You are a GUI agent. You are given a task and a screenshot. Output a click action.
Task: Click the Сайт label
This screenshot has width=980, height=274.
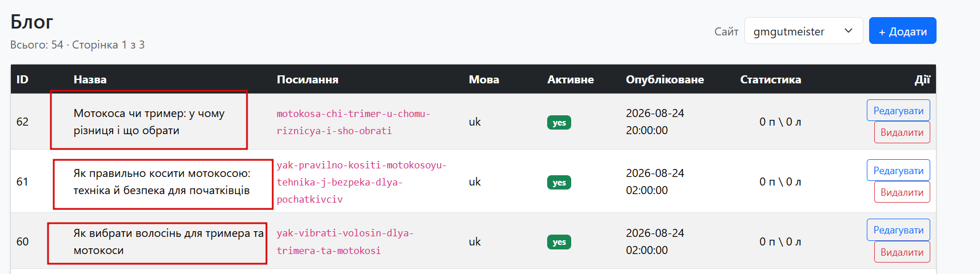pos(726,31)
